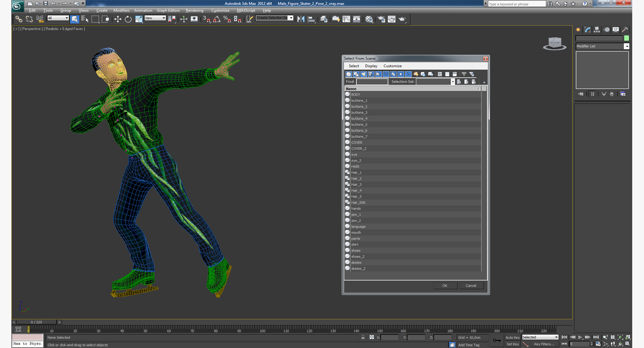Image resolution: width=644 pixels, height=348 pixels.
Task: Click the Play Animation button
Action: pos(580,337)
